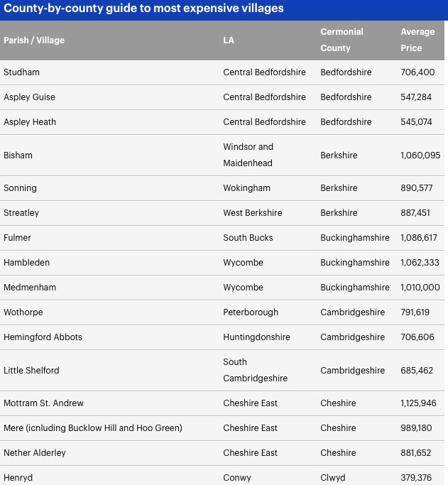
Task: Select Bisham in the village column
Action: click(18, 155)
